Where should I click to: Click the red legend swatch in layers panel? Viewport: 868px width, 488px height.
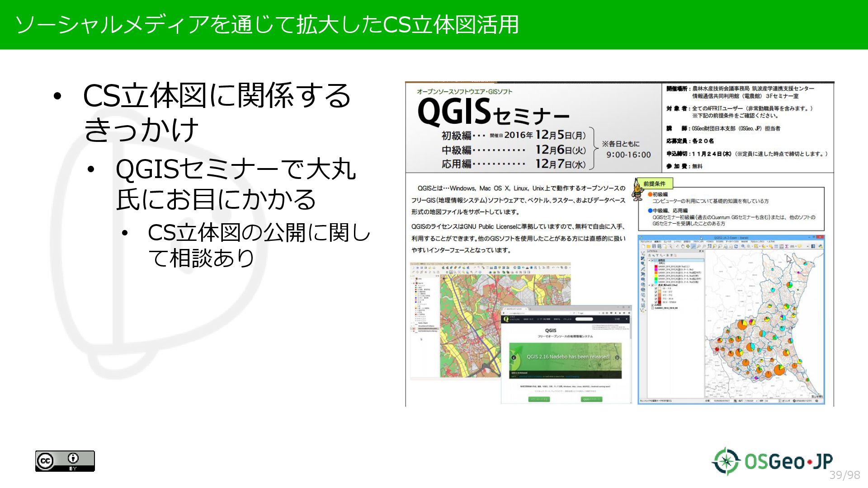[656, 267]
